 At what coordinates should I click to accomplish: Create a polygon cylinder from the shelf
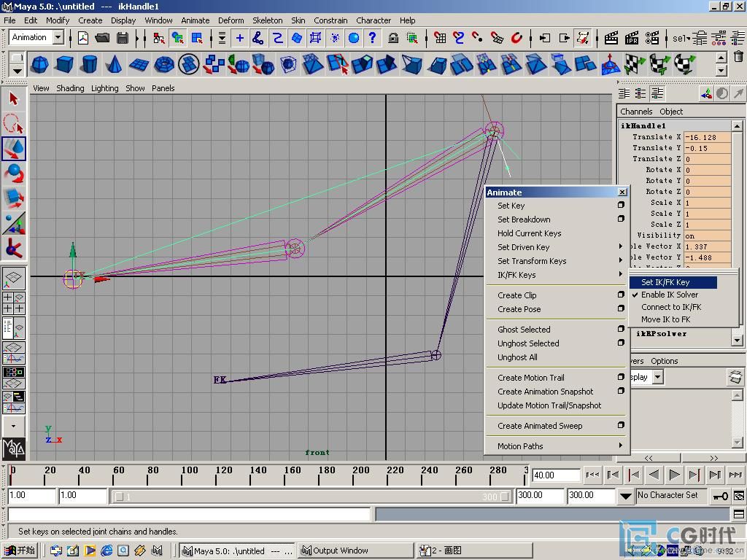tap(89, 64)
